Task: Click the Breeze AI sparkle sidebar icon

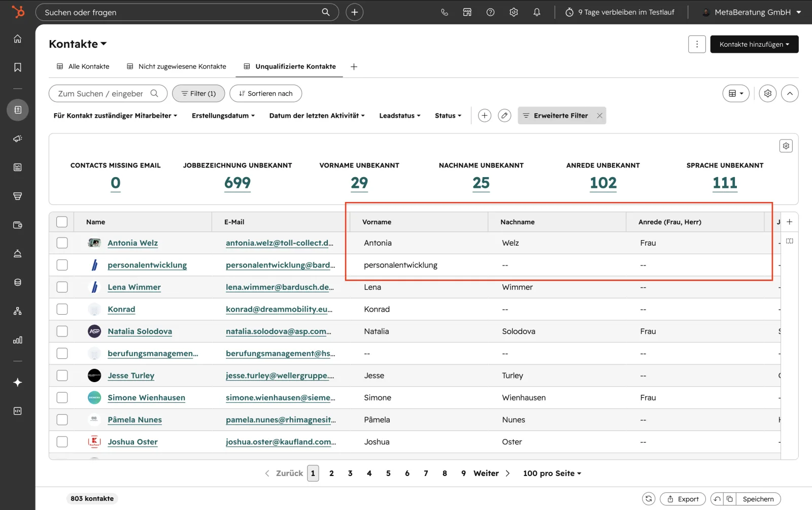Action: point(18,382)
